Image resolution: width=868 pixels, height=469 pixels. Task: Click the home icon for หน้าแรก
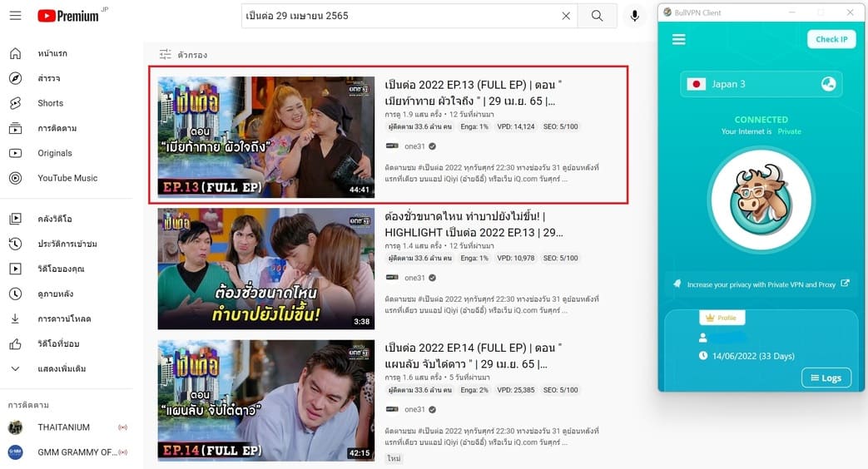[16, 53]
